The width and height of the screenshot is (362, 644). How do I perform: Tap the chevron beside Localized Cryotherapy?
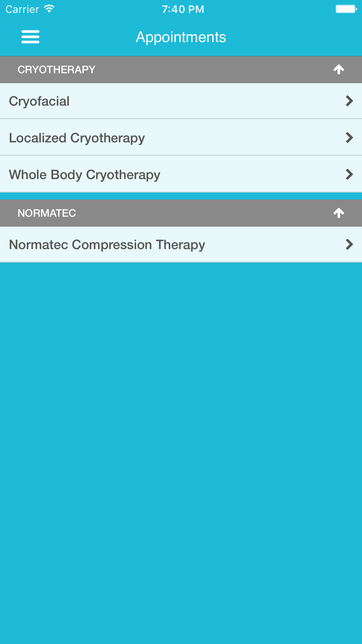349,138
